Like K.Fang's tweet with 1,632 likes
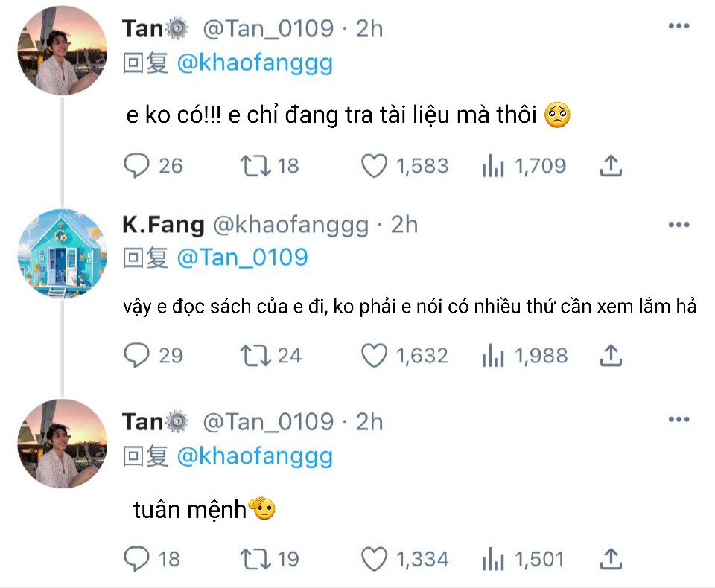The image size is (715, 588). point(374,357)
